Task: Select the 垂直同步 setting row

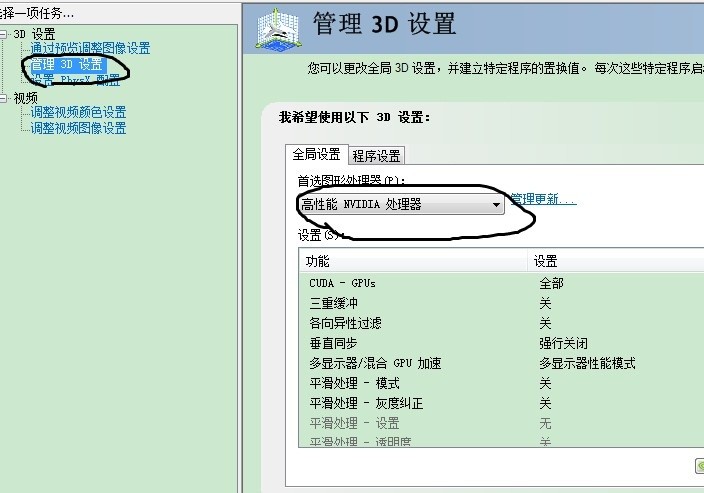Action: tap(501, 343)
